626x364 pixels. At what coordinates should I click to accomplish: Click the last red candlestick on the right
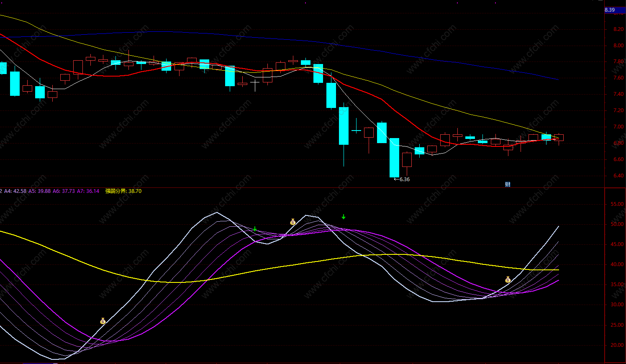coord(559,138)
